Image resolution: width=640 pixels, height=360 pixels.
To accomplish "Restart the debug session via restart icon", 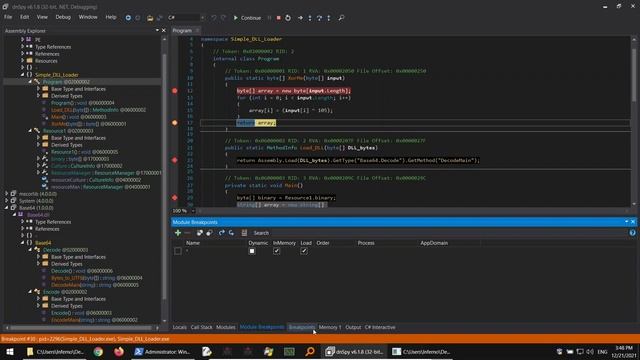I will tap(288, 18).
